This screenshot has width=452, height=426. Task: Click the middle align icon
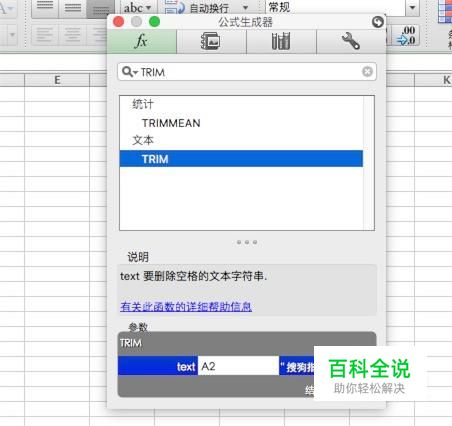tap(72, 7)
